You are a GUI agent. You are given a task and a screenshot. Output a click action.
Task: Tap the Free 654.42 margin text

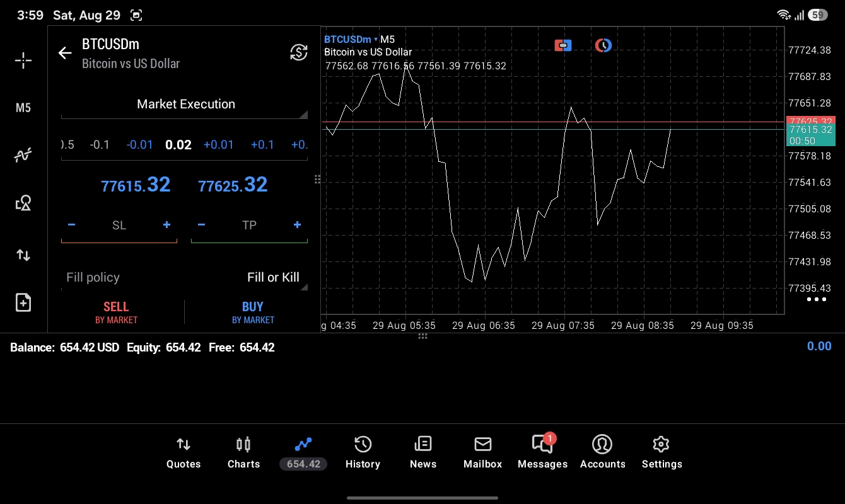(x=241, y=347)
